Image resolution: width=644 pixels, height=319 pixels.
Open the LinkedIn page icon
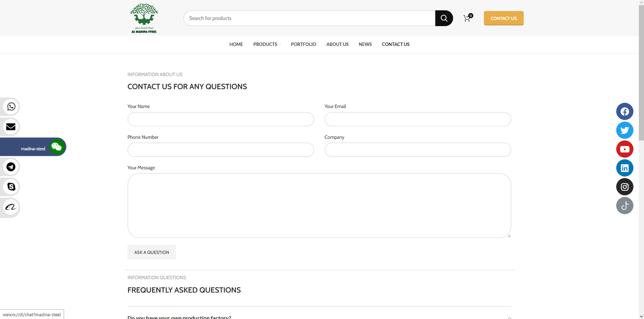pyautogui.click(x=624, y=168)
